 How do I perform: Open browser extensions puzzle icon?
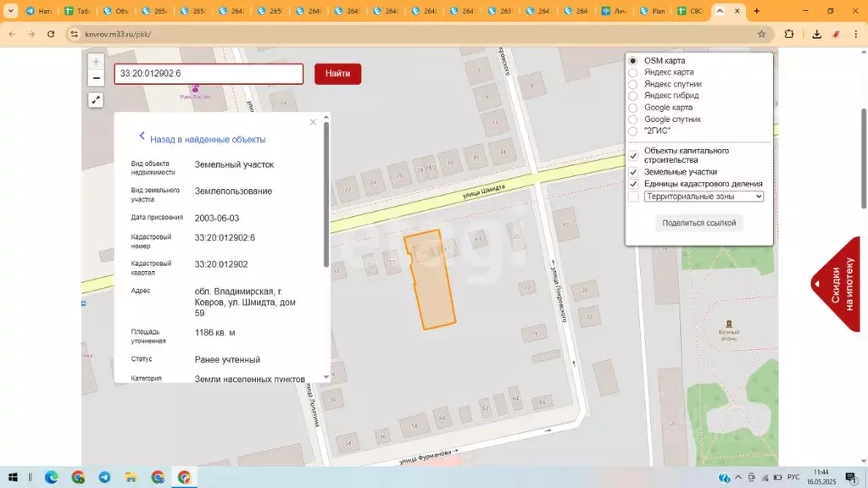click(x=789, y=34)
